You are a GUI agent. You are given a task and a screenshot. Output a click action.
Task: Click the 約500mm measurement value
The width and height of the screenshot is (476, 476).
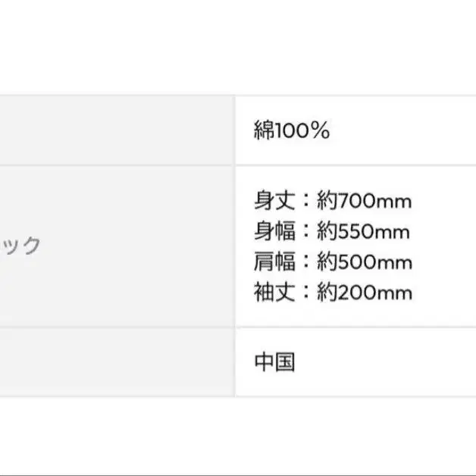point(365,261)
